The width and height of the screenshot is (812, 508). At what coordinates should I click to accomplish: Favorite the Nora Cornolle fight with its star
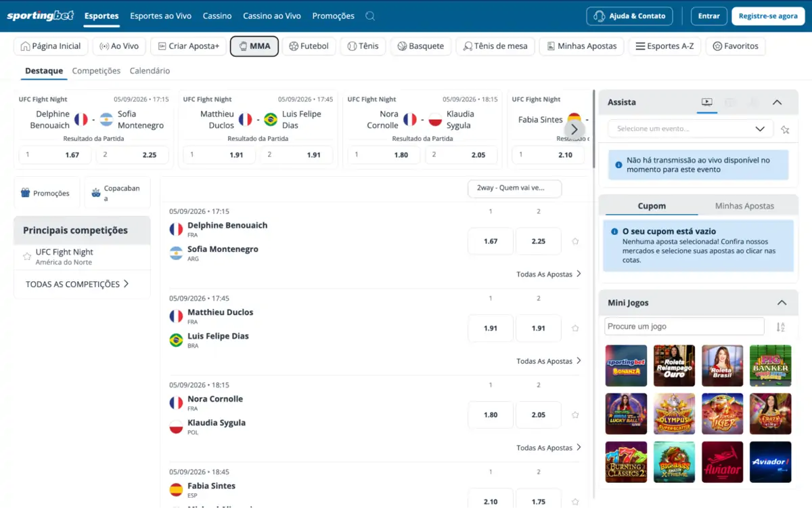click(x=575, y=415)
